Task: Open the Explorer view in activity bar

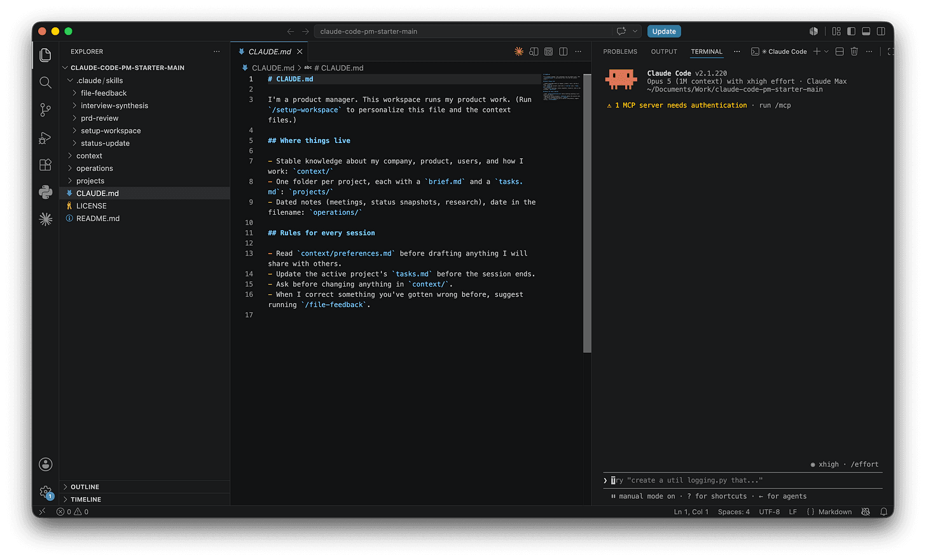Action: click(x=45, y=55)
